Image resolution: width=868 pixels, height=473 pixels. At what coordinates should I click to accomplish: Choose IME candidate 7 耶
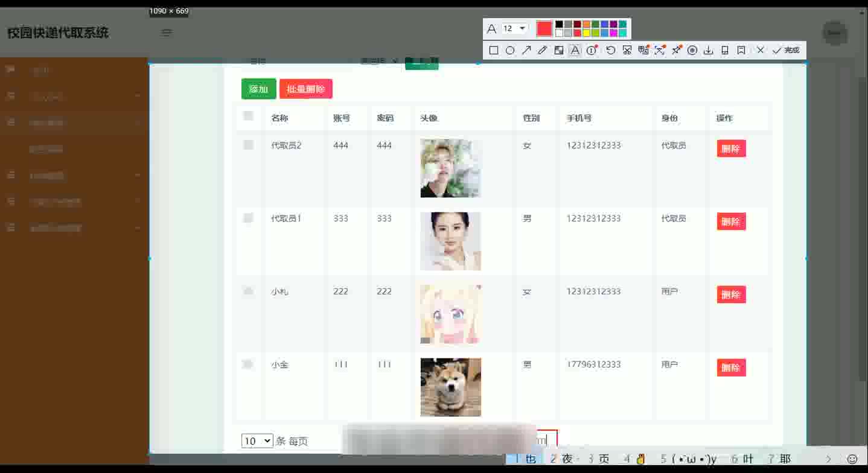[779, 459]
